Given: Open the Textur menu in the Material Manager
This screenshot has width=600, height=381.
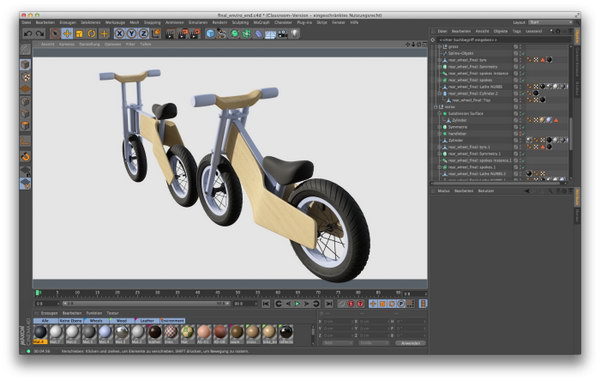Looking at the screenshot, I should click(112, 313).
